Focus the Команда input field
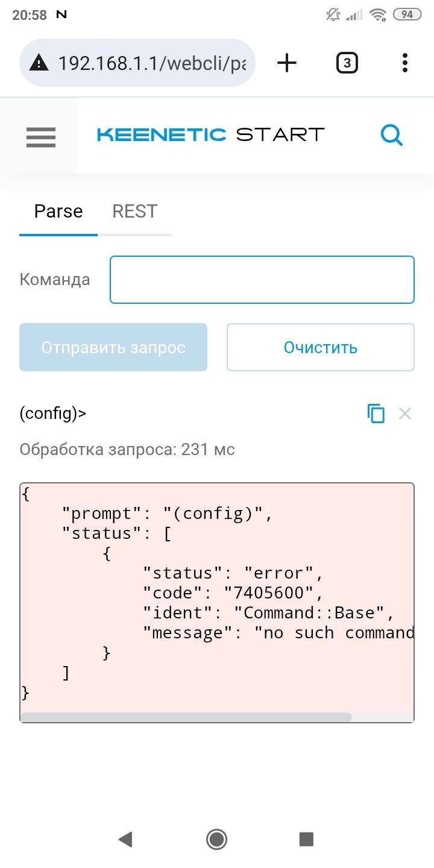The image size is (434, 868). 262,280
